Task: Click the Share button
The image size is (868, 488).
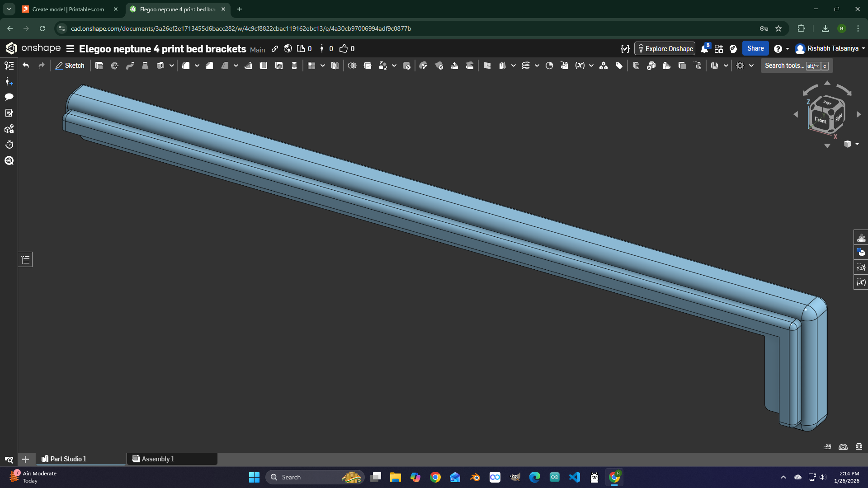Action: (755, 48)
